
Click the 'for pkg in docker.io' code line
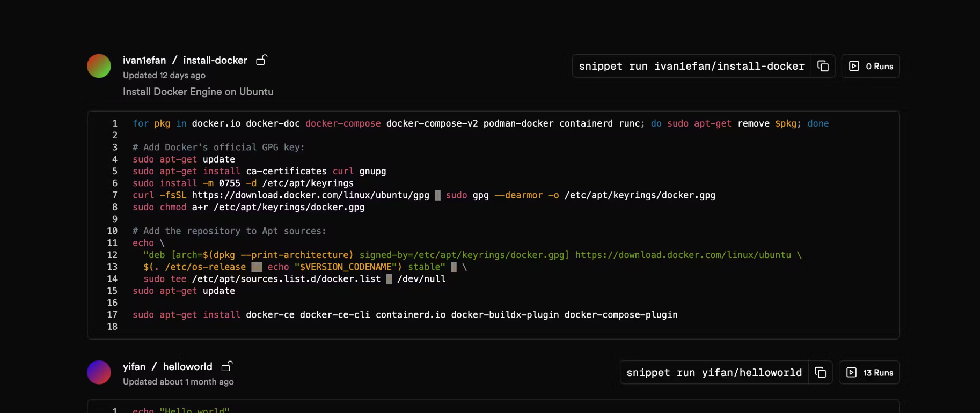click(481, 123)
